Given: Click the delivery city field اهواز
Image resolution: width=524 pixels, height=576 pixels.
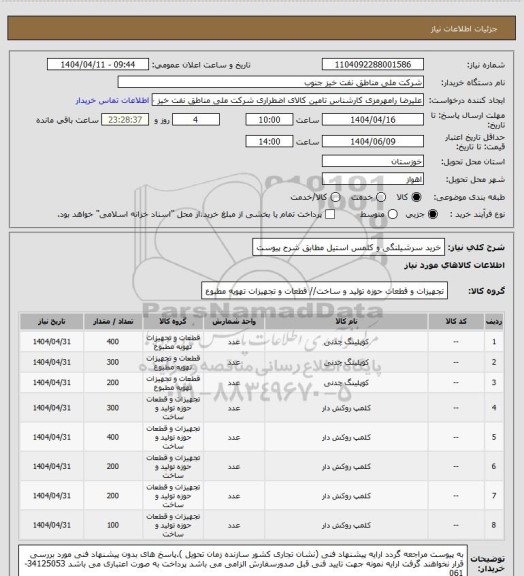Looking at the screenshot, I should 373,179.
